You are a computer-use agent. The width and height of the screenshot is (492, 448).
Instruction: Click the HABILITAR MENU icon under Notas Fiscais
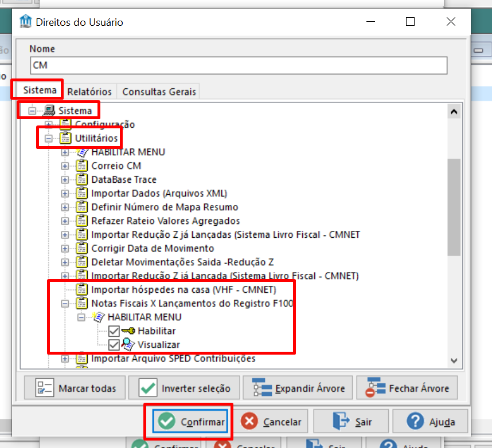(x=98, y=317)
